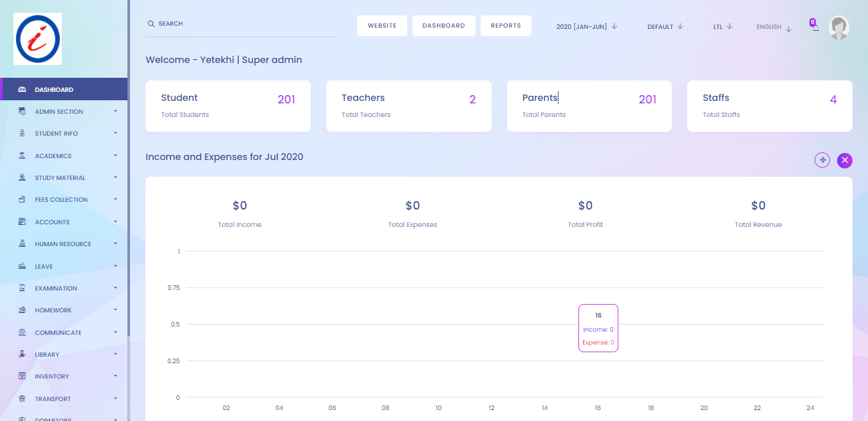Open the Student Info sidebar menu
This screenshot has width=868, height=421.
(x=57, y=134)
